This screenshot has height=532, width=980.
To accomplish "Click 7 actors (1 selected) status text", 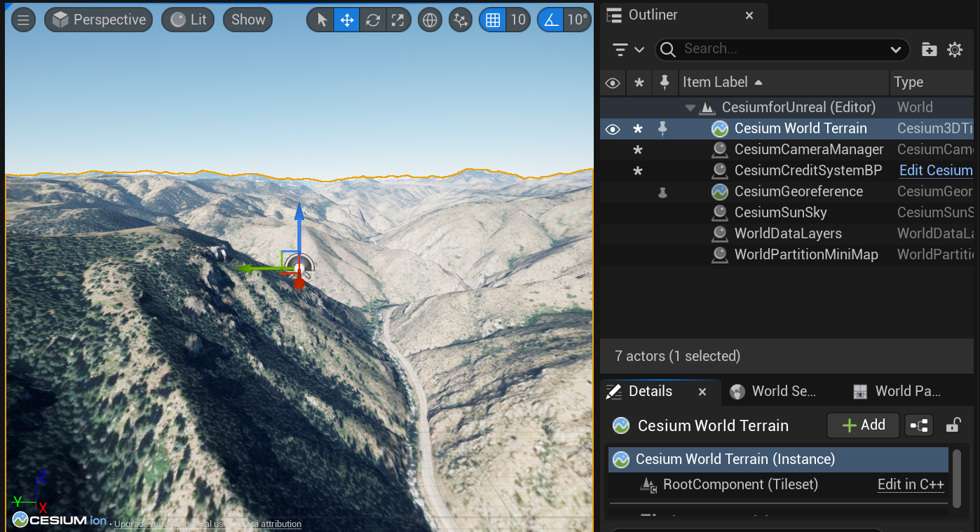I will (x=677, y=356).
